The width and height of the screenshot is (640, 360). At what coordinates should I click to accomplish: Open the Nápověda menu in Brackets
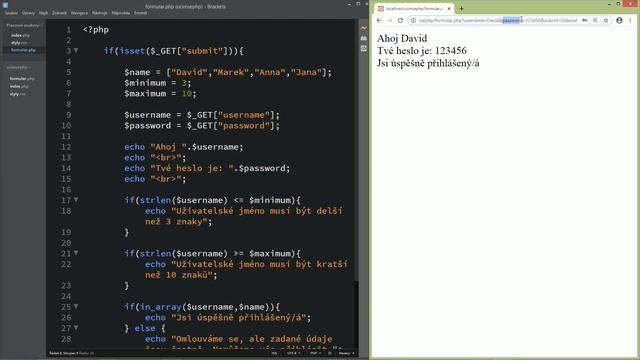(x=121, y=13)
